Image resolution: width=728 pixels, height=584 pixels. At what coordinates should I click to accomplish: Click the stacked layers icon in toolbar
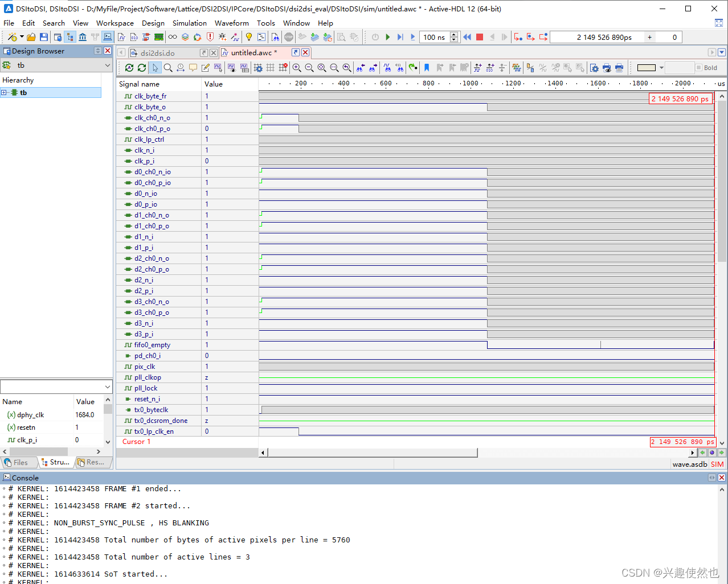click(185, 37)
